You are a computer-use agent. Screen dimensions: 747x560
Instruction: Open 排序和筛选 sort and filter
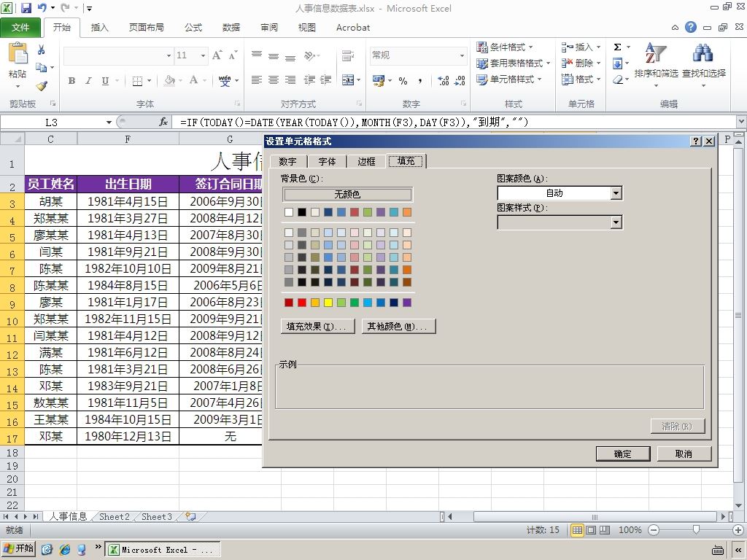656,64
